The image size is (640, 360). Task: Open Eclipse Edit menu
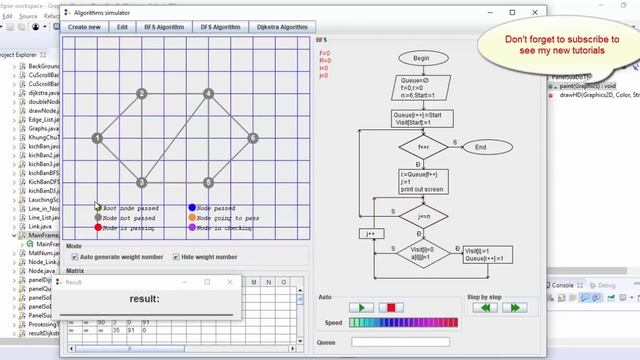pyautogui.click(x=7, y=16)
